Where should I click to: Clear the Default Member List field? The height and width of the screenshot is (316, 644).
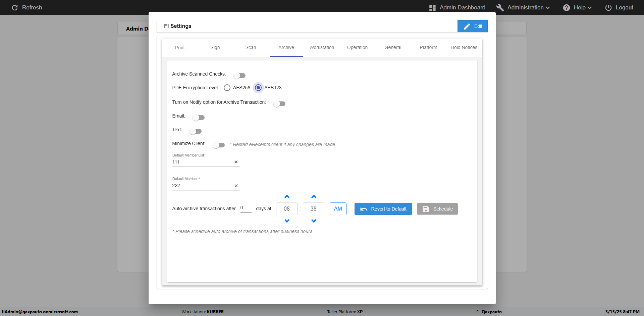(236, 162)
